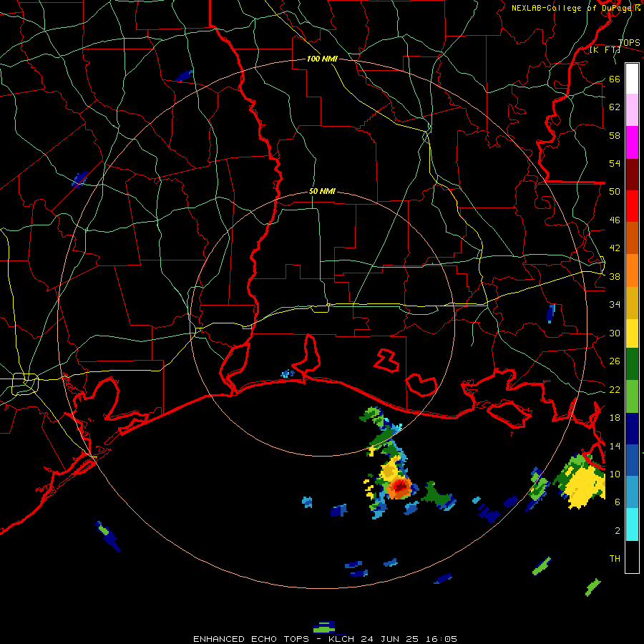Click the ENHANCED ECHO TOPS caption text

pos(251,639)
